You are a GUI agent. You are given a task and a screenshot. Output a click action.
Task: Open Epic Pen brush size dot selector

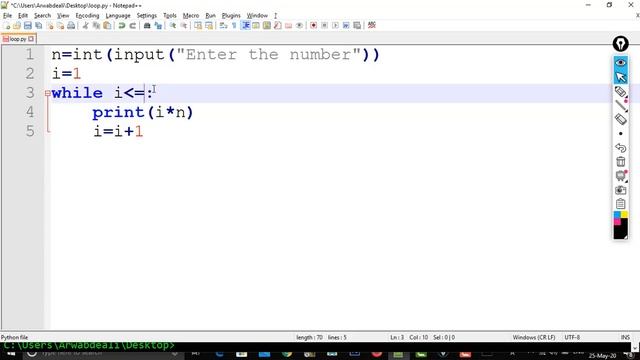point(620,133)
